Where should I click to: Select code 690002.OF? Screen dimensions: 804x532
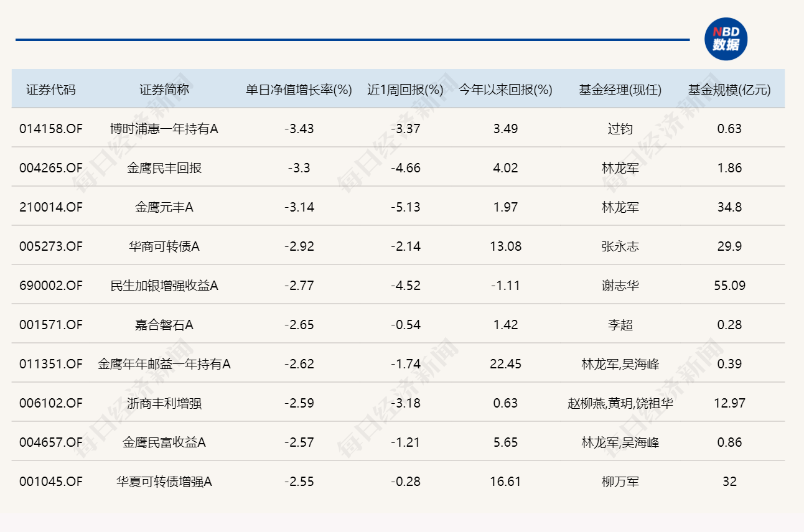pos(51,286)
